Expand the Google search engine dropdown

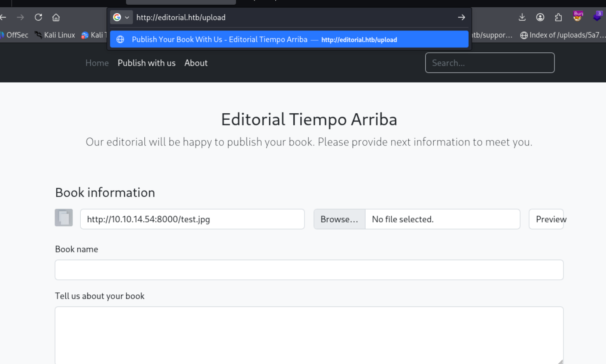121,17
